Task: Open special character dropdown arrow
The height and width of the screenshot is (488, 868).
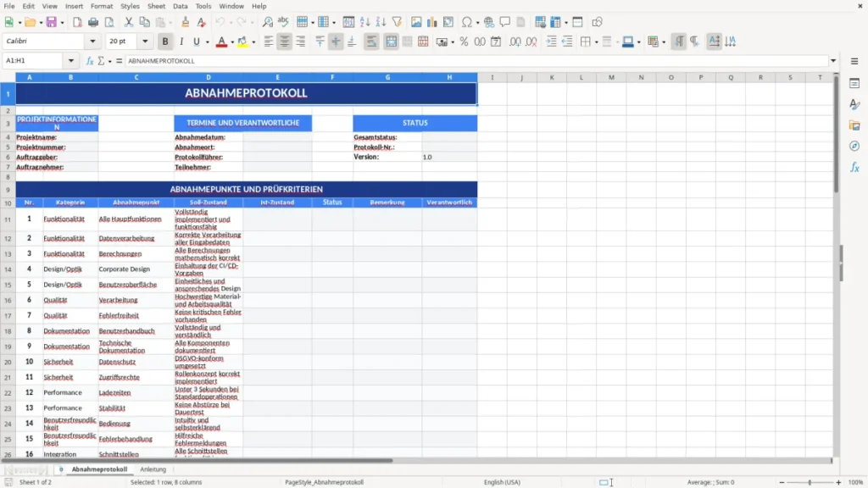Action: [477, 23]
